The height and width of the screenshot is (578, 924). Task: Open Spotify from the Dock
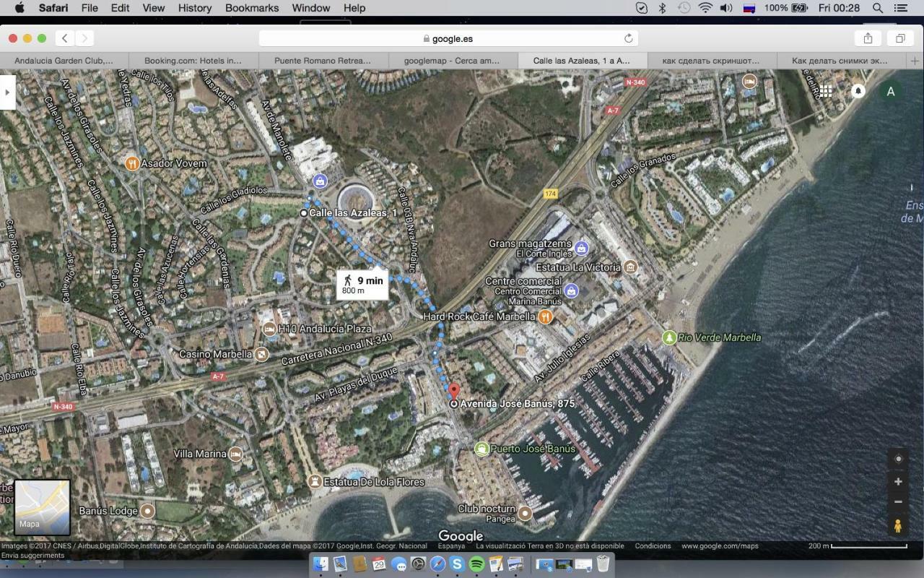click(x=476, y=564)
